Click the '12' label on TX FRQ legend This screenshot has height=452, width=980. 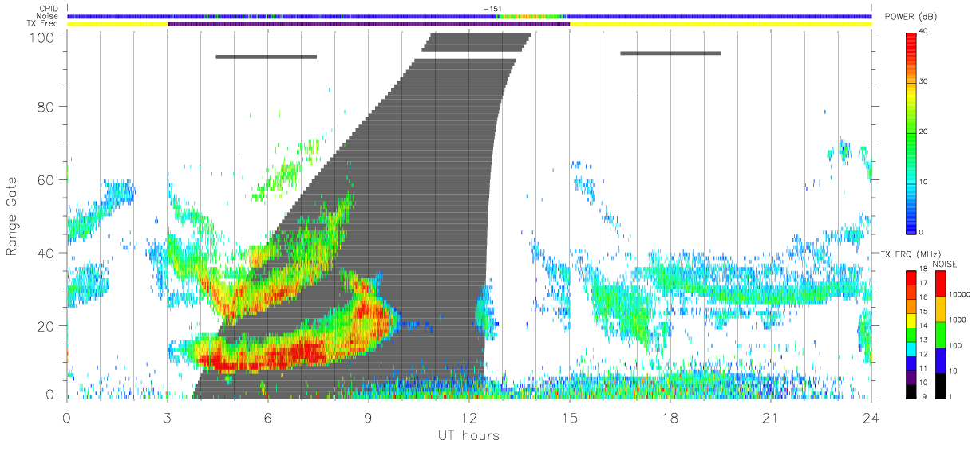pyautogui.click(x=923, y=354)
